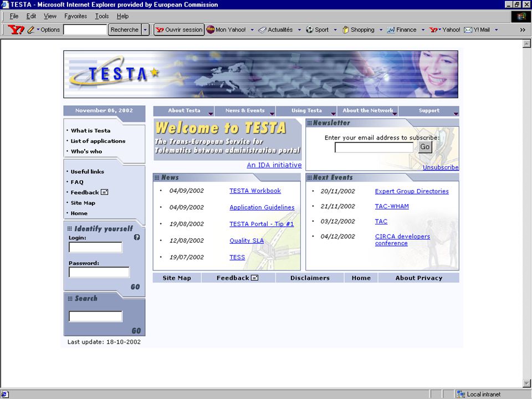Open the View menu
Viewport: 532px width, 399px height.
tap(50, 16)
